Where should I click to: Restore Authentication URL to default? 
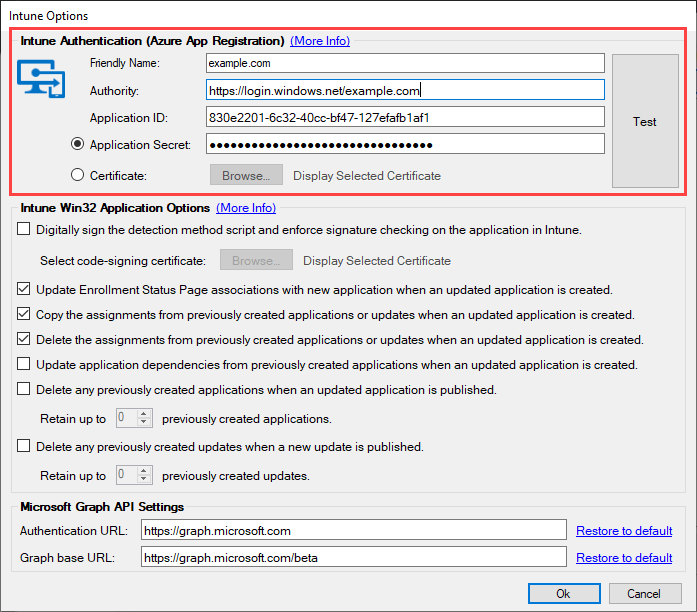pos(624,531)
